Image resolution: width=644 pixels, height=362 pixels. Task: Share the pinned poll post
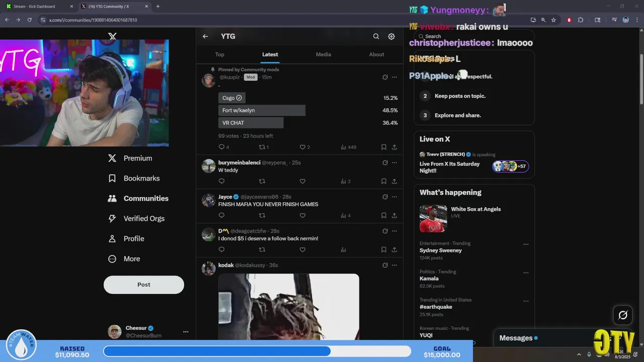394,147
